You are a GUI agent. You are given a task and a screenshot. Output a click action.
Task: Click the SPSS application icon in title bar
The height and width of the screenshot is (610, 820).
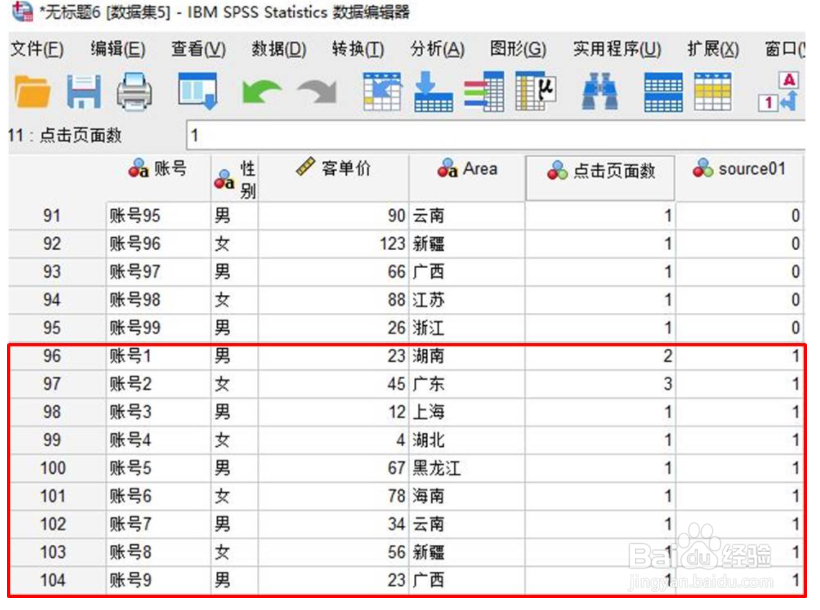click(x=22, y=12)
